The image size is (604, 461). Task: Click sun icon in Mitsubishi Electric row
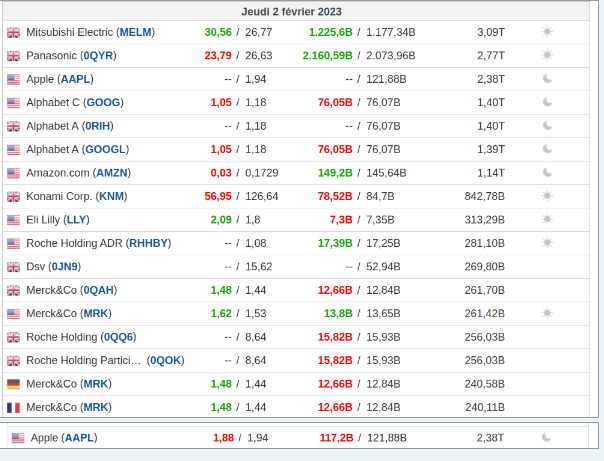pos(547,32)
